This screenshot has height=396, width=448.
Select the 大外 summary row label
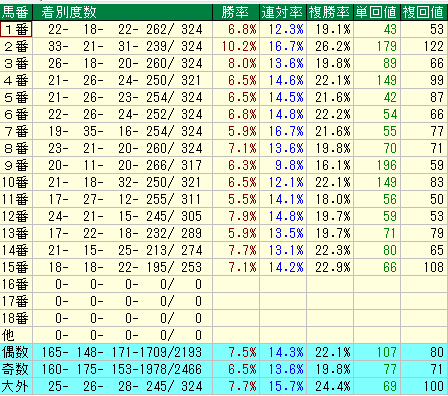[16, 386]
